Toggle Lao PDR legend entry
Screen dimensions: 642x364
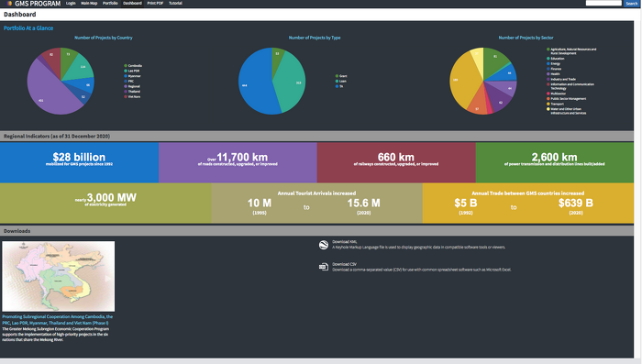[x=132, y=71]
